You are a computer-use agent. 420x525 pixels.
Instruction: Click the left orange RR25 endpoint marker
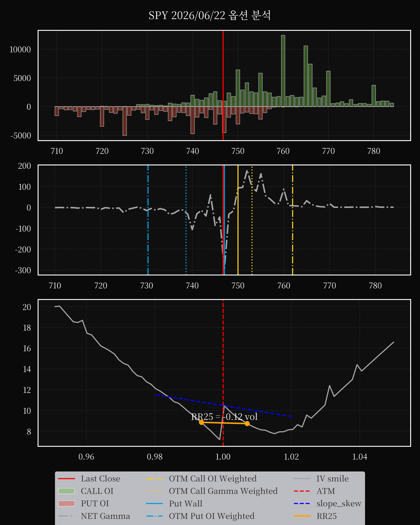point(201,422)
